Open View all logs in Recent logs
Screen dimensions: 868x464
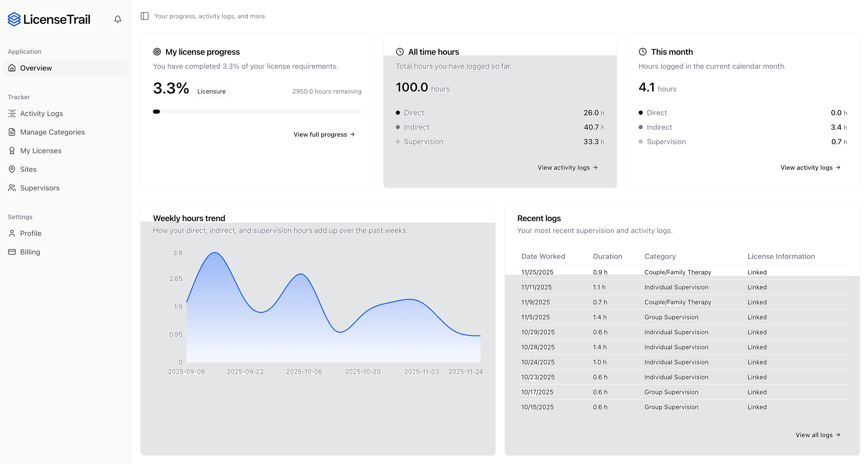[x=818, y=435]
